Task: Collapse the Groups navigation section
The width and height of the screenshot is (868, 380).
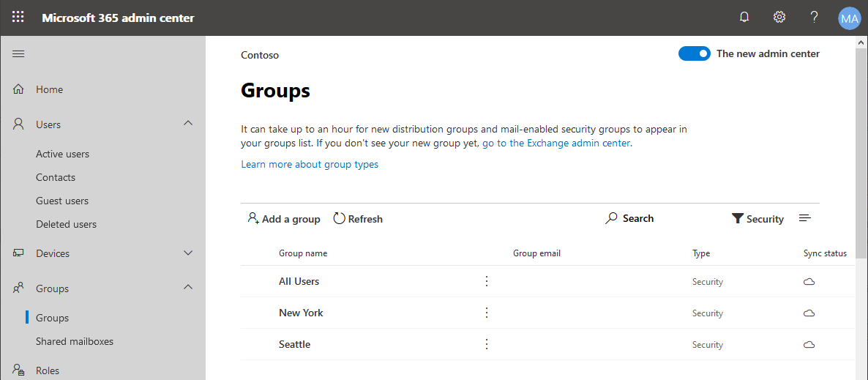Action: click(x=188, y=288)
